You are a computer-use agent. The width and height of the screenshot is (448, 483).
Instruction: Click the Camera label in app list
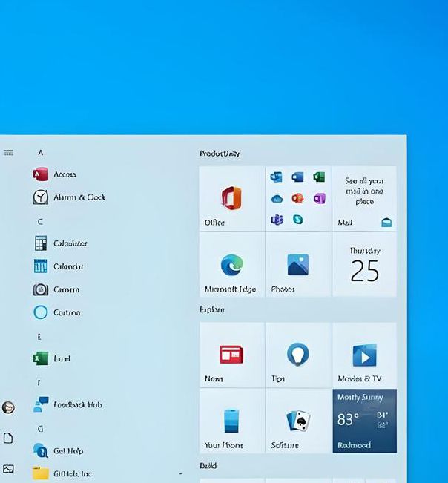pyautogui.click(x=67, y=289)
